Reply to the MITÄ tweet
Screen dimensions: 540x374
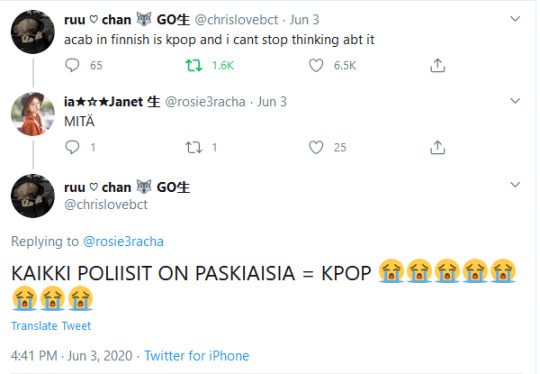click(72, 147)
